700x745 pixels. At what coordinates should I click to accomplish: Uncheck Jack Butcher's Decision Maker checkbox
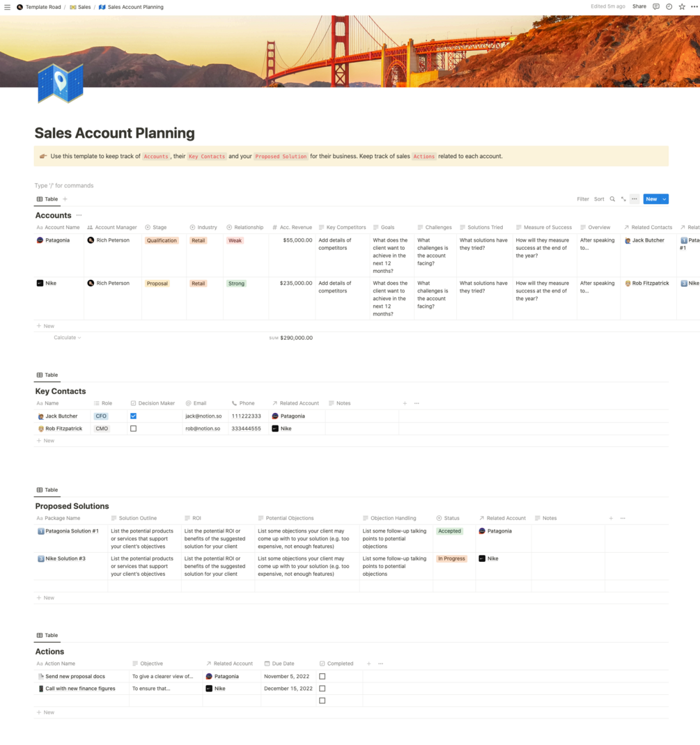(x=134, y=416)
